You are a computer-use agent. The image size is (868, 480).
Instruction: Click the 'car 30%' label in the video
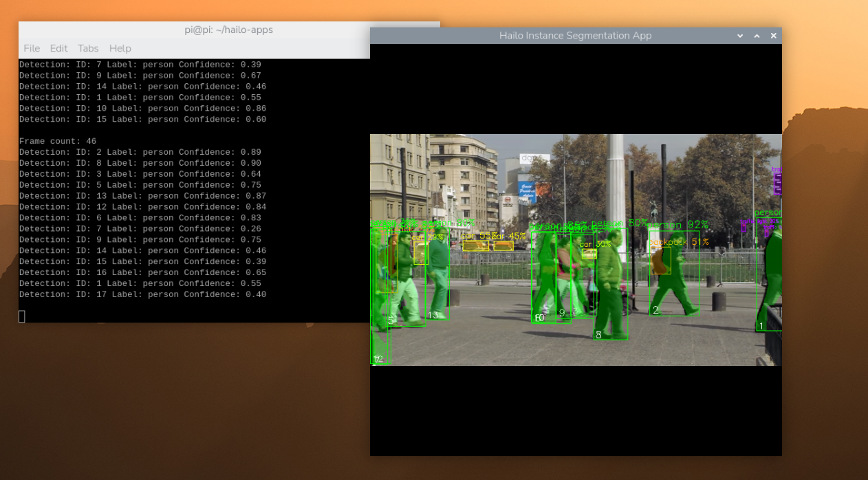pyautogui.click(x=595, y=244)
